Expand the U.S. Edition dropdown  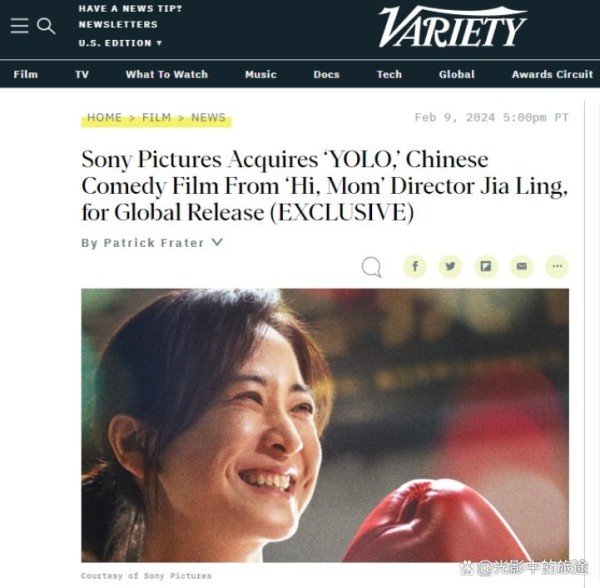120,43
